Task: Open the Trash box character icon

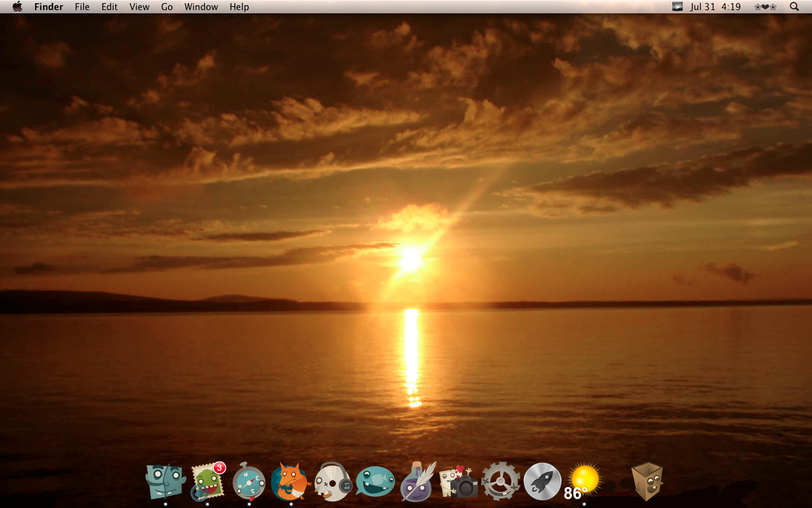Action: (647, 481)
